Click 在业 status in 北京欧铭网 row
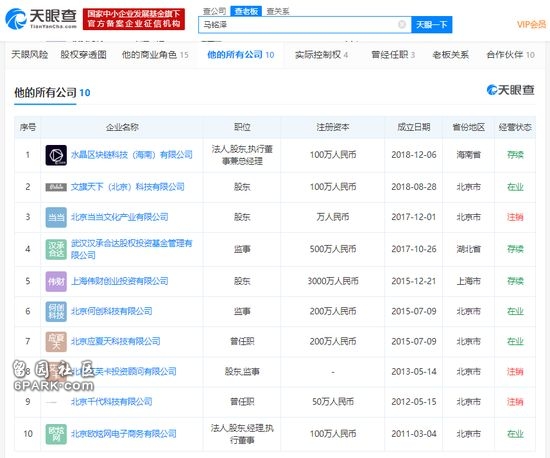This screenshot has width=550, height=458. 515,434
